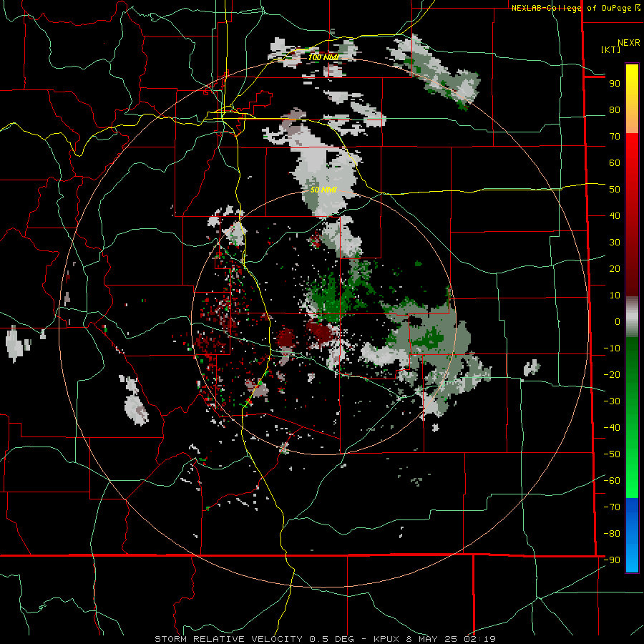Select the -30 value on the velocity scale

pyautogui.click(x=612, y=401)
